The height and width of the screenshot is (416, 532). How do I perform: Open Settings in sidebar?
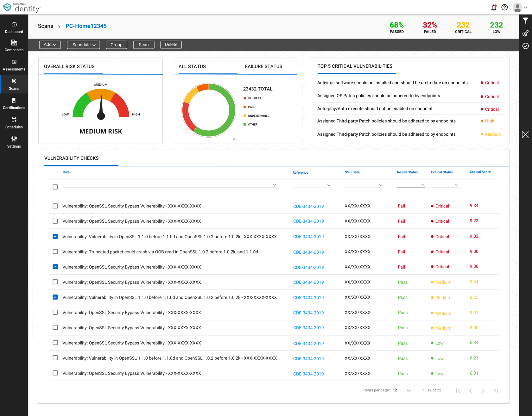click(14, 142)
